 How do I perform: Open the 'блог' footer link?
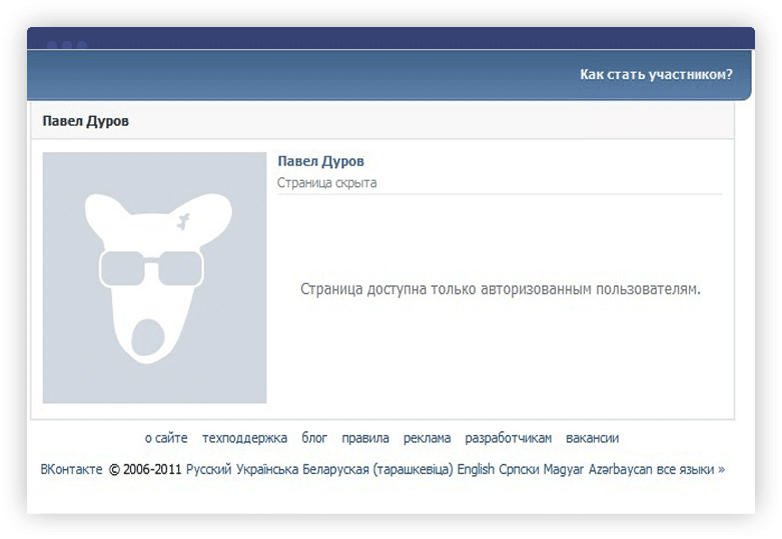(314, 438)
